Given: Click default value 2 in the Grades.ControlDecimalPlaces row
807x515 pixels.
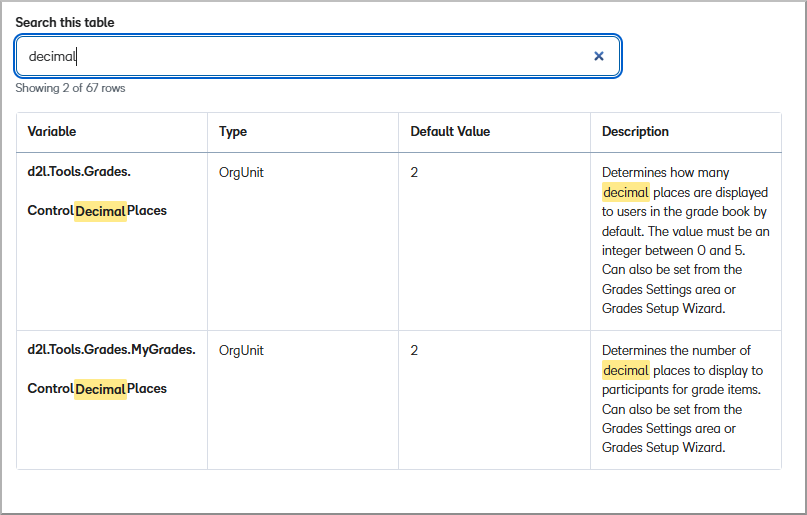Looking at the screenshot, I should [x=414, y=172].
